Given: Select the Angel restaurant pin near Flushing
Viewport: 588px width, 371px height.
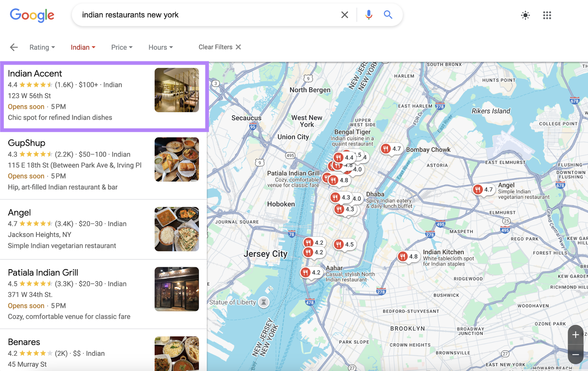Looking at the screenshot, I should [x=484, y=190].
